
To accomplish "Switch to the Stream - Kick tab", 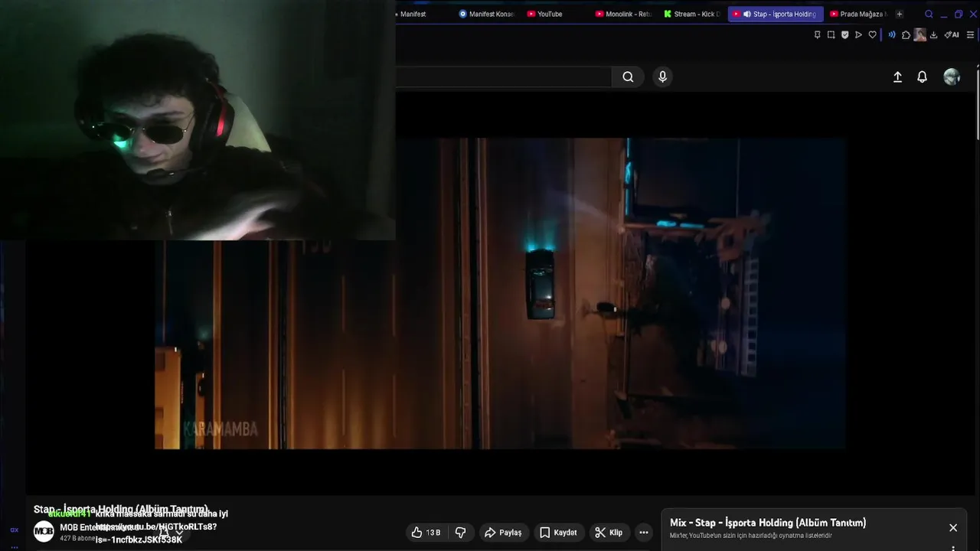I will (x=692, y=14).
